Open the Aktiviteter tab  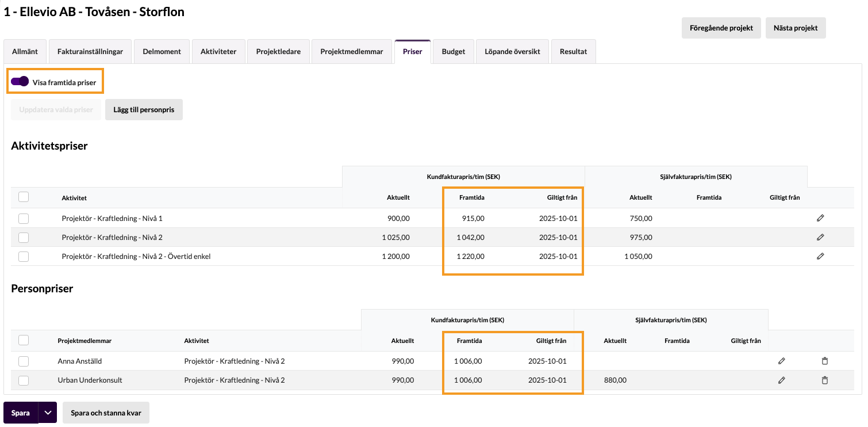tap(218, 51)
